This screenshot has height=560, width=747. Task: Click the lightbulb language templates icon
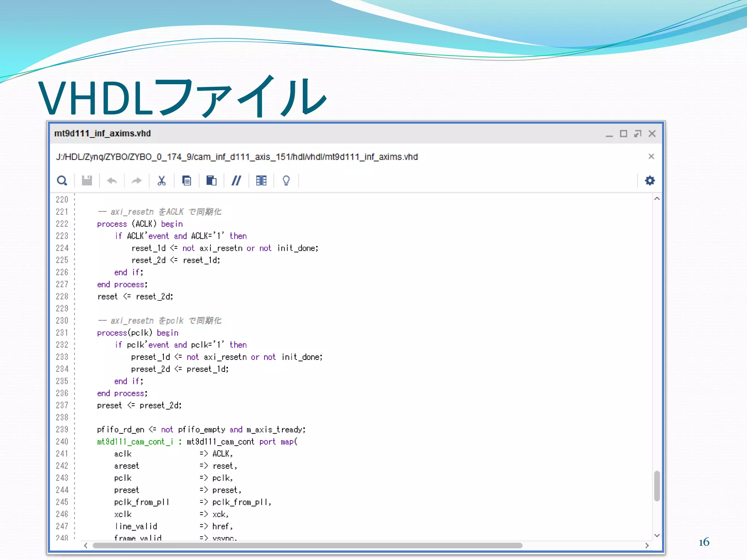coord(286,180)
